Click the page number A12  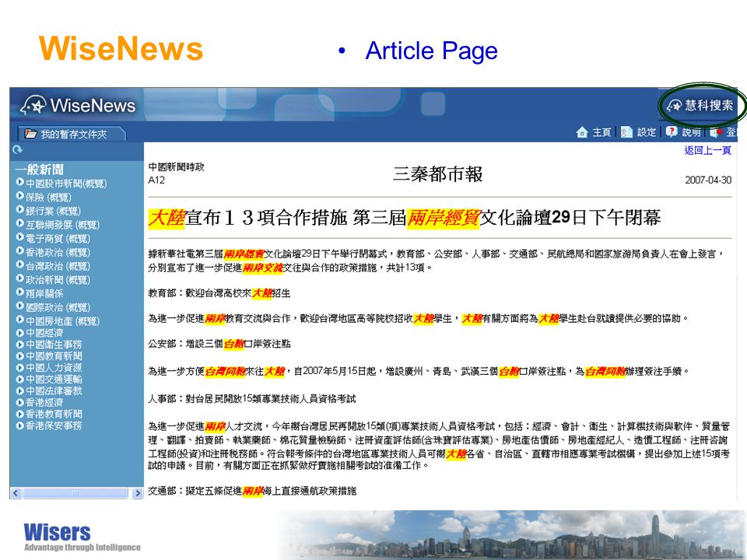pyautogui.click(x=156, y=180)
